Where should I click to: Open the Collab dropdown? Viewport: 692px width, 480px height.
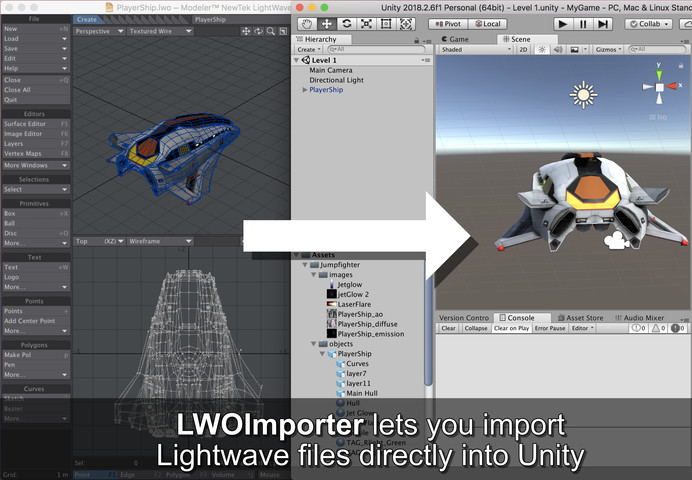(649, 24)
